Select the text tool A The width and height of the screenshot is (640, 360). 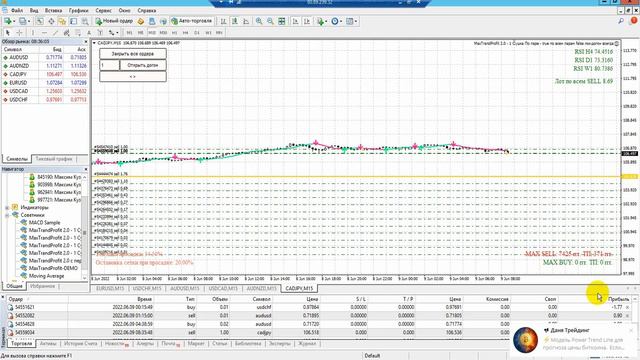89,33
